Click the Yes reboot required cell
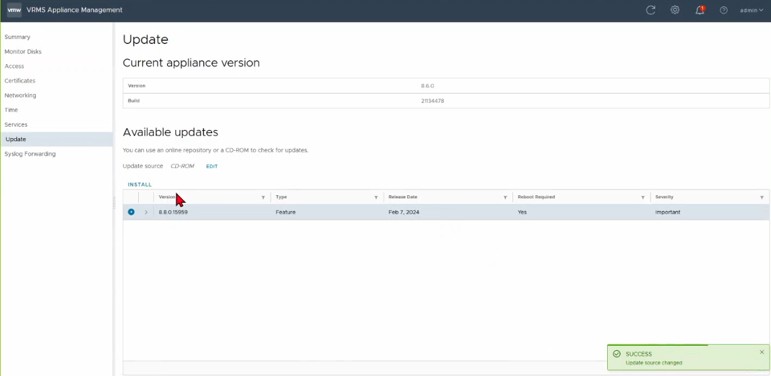771x376 pixels. [522, 212]
